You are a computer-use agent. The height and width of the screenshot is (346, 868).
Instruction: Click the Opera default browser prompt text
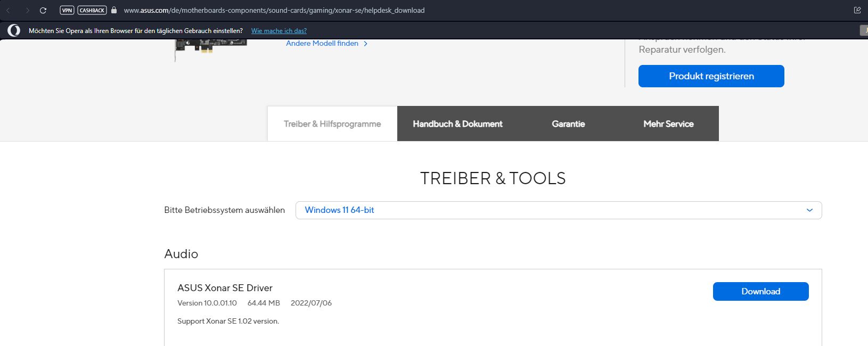(x=136, y=31)
